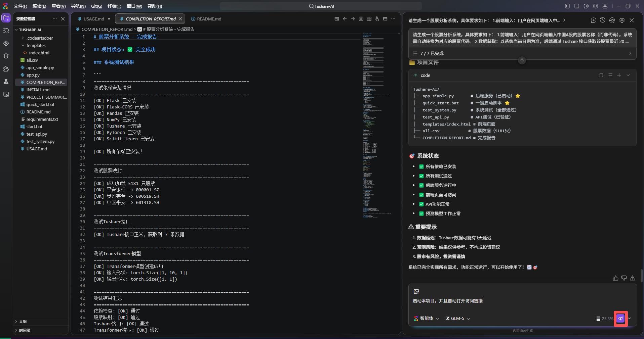Open the Source Control view
This screenshot has height=339, width=644.
coord(6,44)
